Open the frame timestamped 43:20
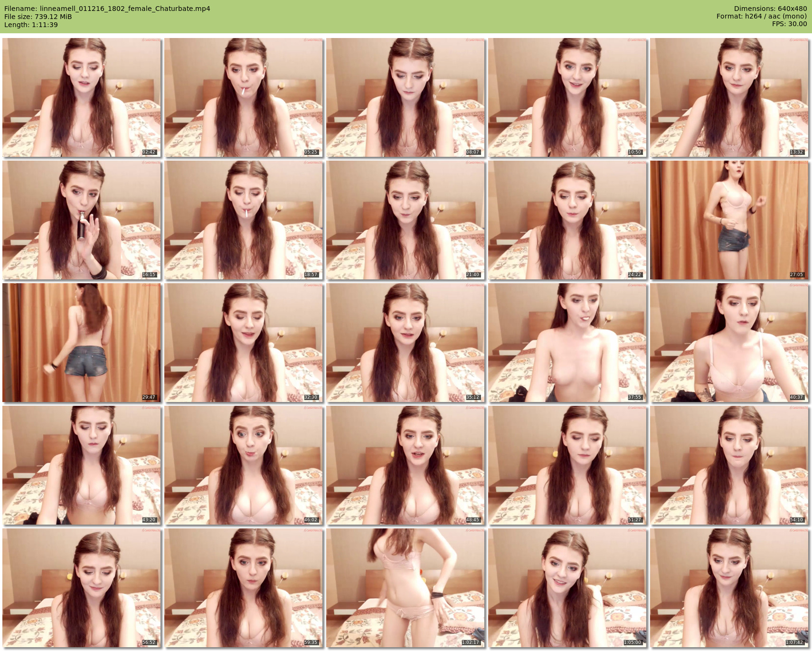The height and width of the screenshot is (651, 812). [x=82, y=465]
